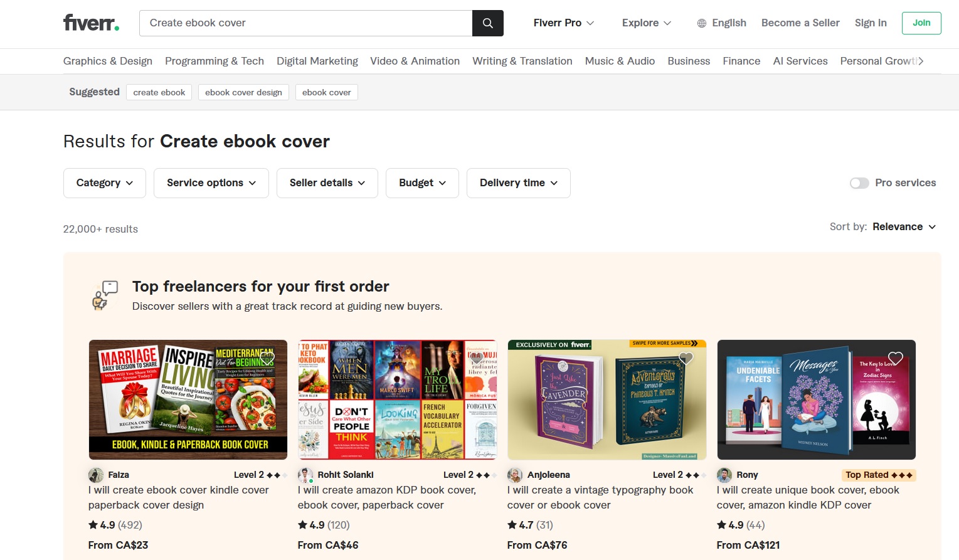Open the Category filter dropdown
Screen dimensions: 959x560
tap(105, 183)
